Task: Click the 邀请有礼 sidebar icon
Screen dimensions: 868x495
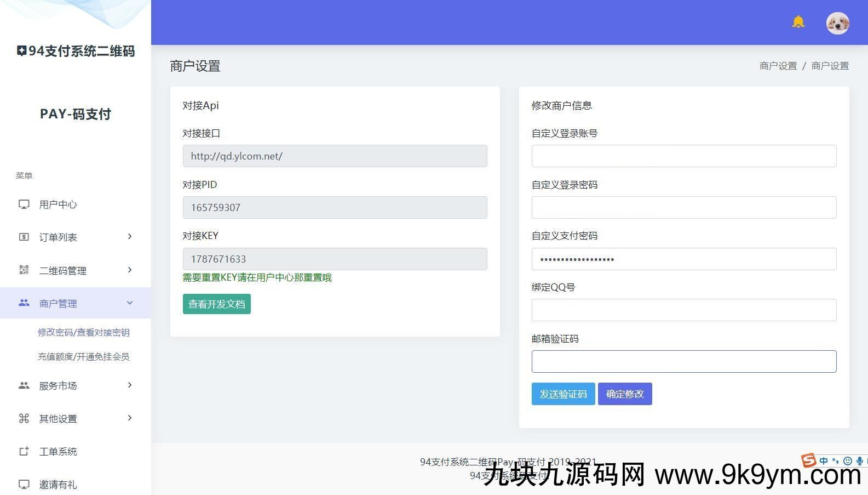Action: (x=24, y=484)
